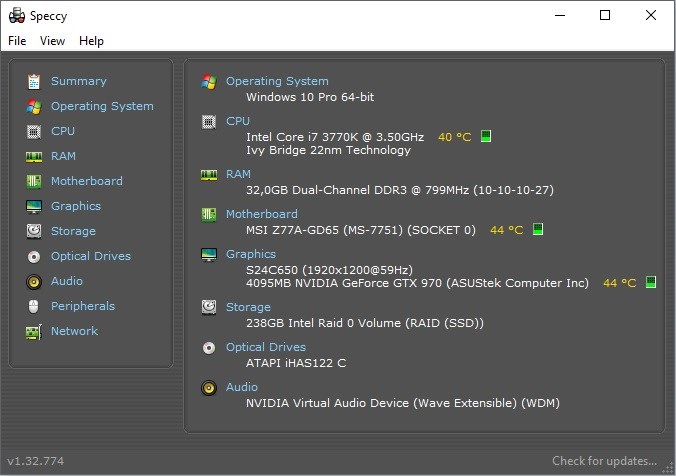
Task: Click the Storage hard drive icon in sidebar
Action: (34, 232)
